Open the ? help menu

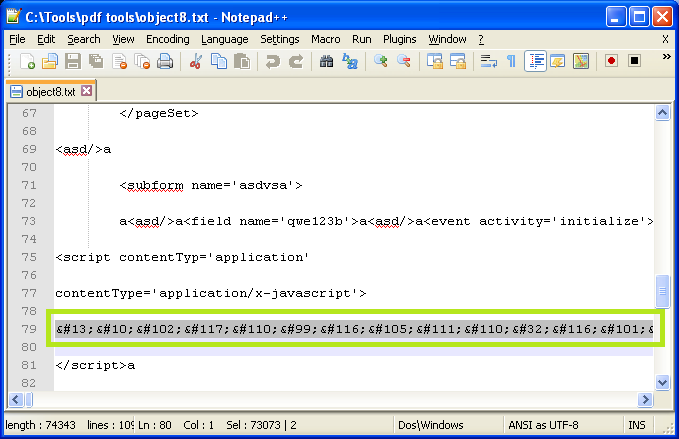(481, 39)
